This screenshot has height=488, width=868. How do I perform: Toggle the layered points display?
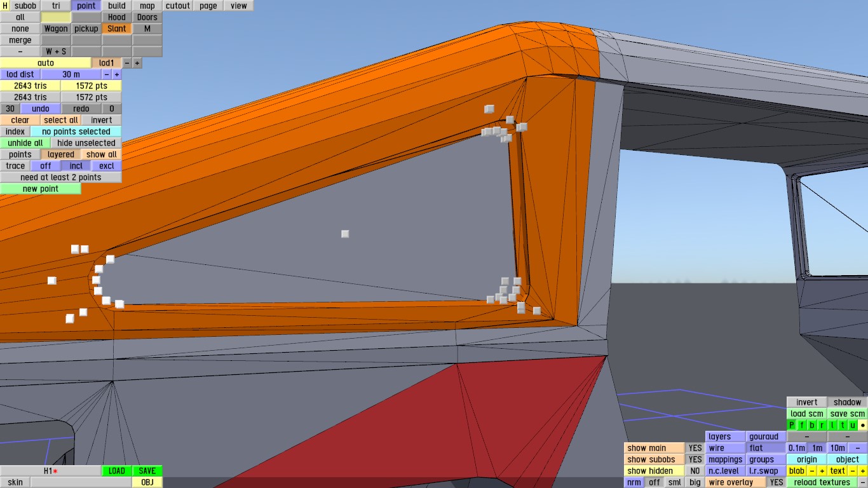click(61, 154)
